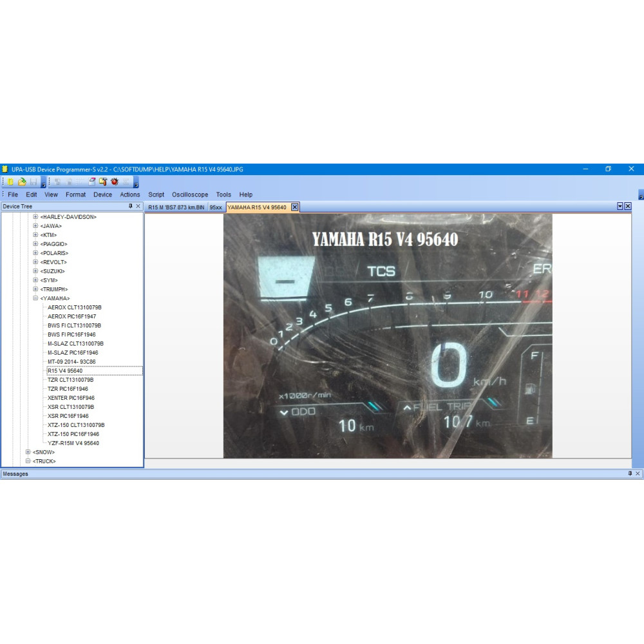Expand the PIAGGIO tree node
Viewport: 644px width, 644px height.
(x=35, y=244)
